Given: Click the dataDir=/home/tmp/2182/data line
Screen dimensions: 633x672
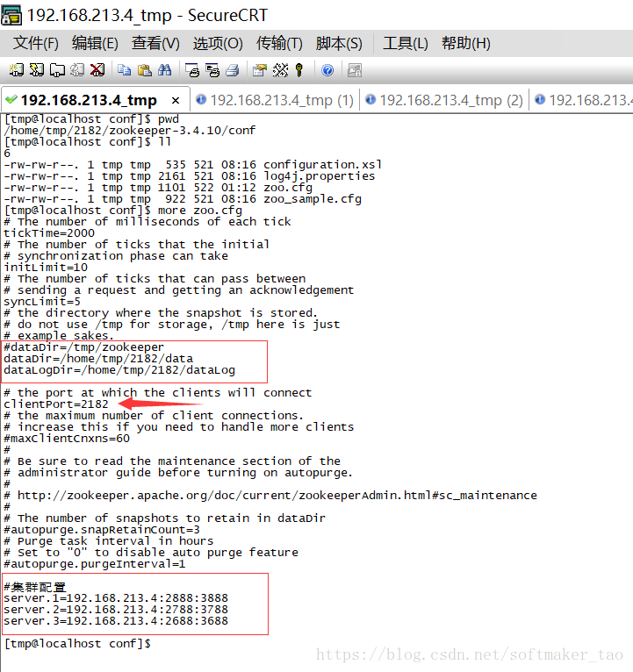Looking at the screenshot, I should [x=98, y=359].
